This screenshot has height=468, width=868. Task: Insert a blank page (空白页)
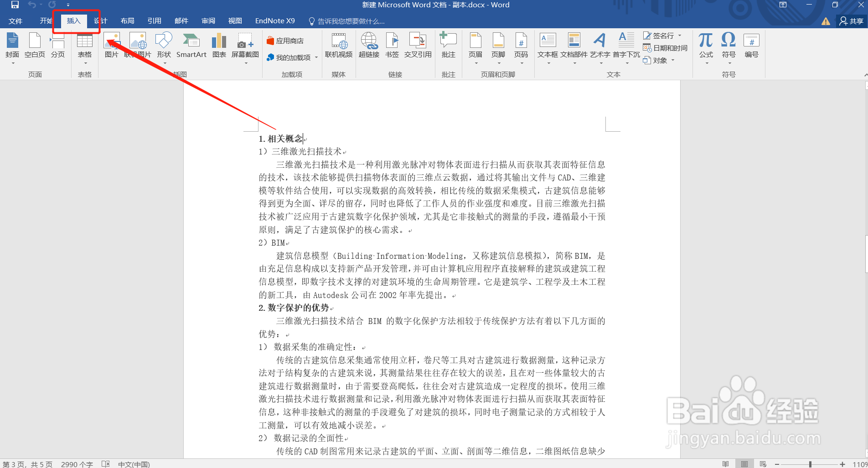[x=35, y=46]
